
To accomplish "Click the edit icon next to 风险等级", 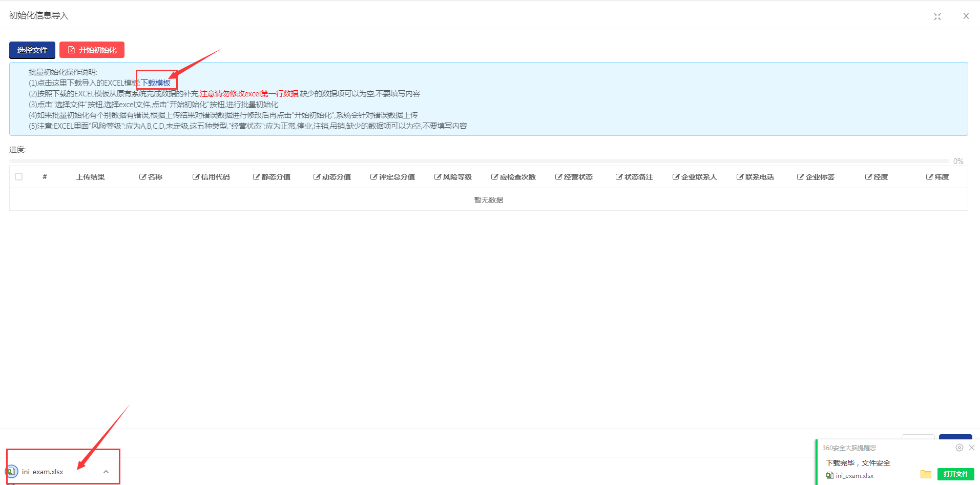I will click(x=437, y=177).
